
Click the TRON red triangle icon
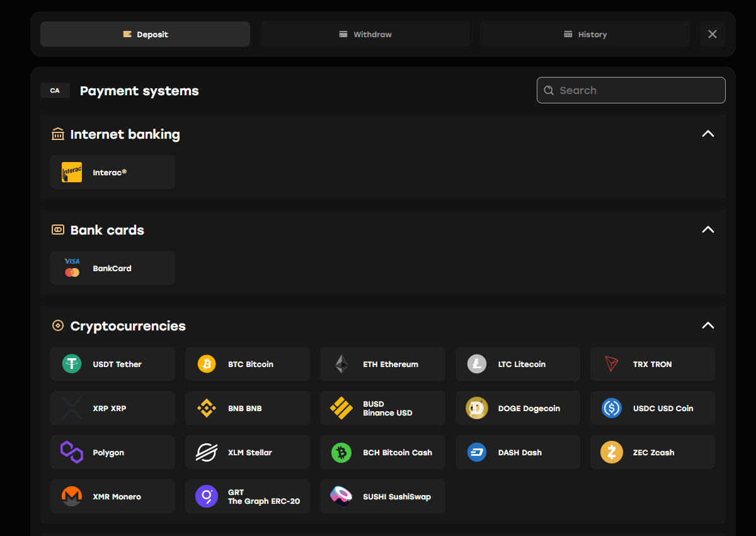(611, 364)
